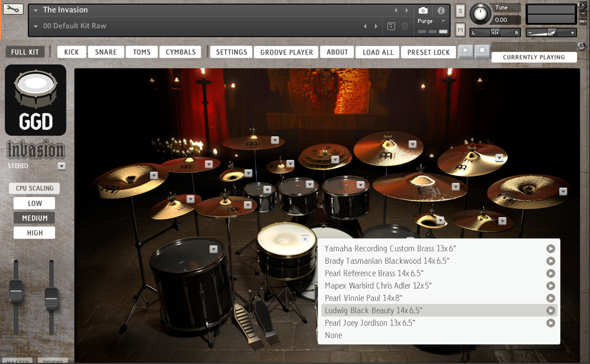Click the save preset disk icon
This screenshot has height=364, width=590.
[392, 27]
